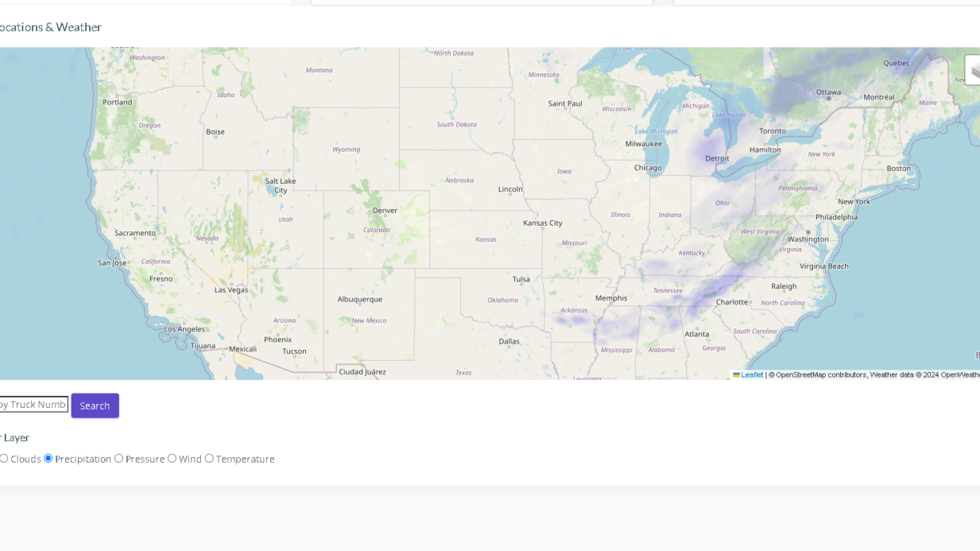This screenshot has width=980, height=551.
Task: Click the Toronto city label
Action: [x=773, y=131]
